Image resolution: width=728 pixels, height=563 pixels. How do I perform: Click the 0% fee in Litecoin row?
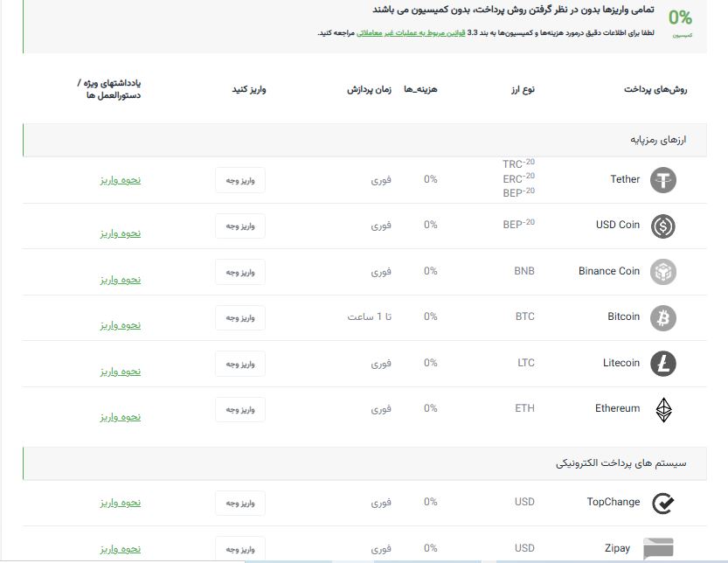[430, 363]
